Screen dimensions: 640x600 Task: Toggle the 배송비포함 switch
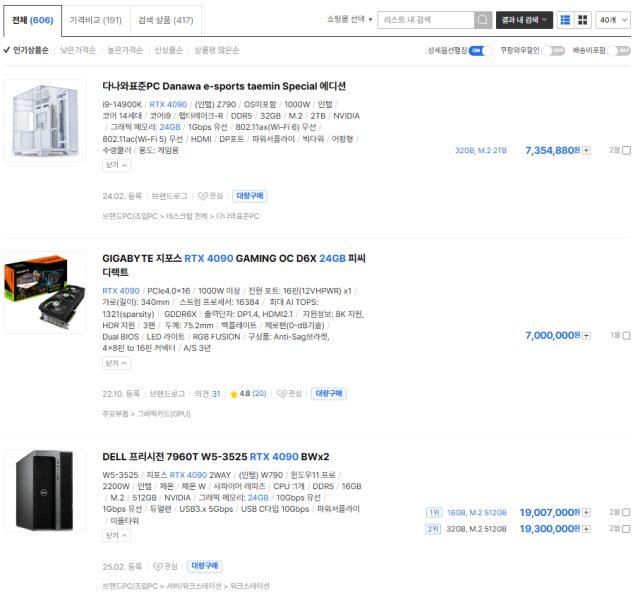[619, 51]
